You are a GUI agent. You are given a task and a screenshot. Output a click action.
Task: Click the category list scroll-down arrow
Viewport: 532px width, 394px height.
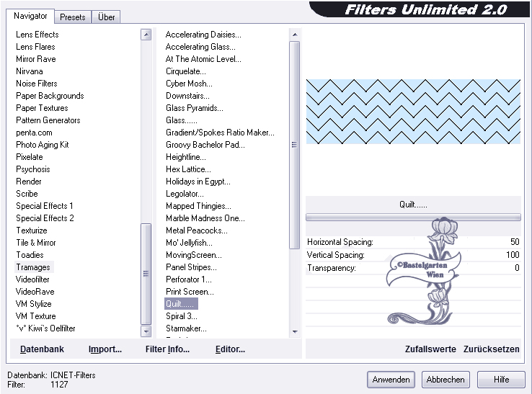(146, 331)
